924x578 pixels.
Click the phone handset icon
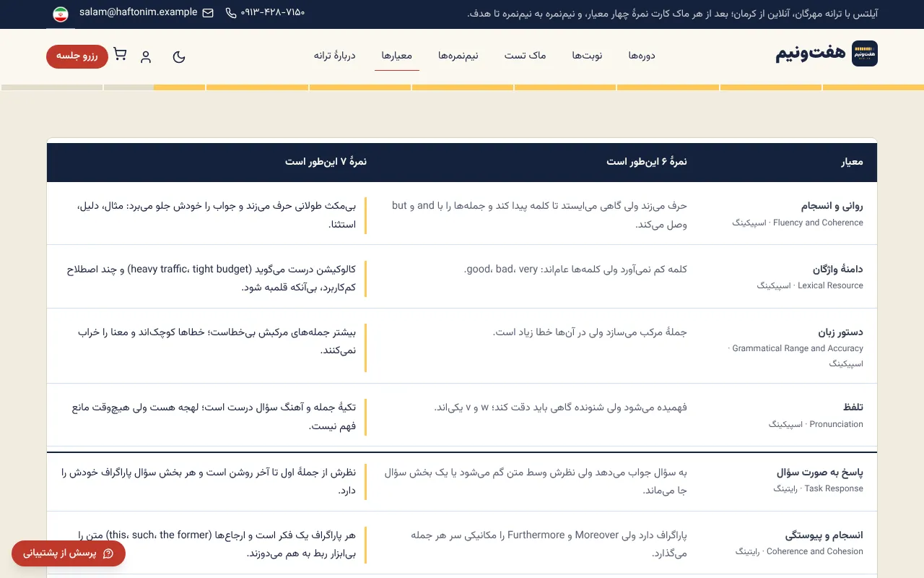click(231, 13)
